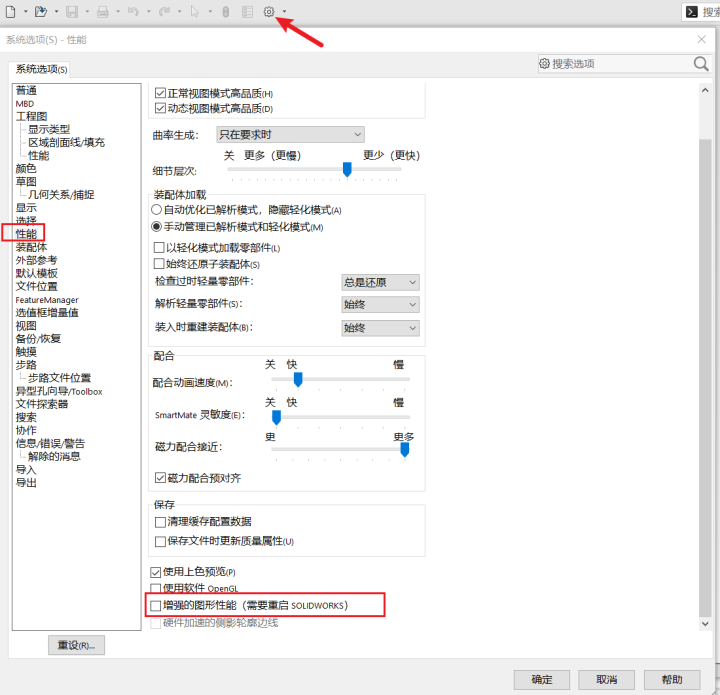Screen dimensions: 720x695
Task: Click the SmartMate 灵敏度 slider handle
Action: pos(276,418)
